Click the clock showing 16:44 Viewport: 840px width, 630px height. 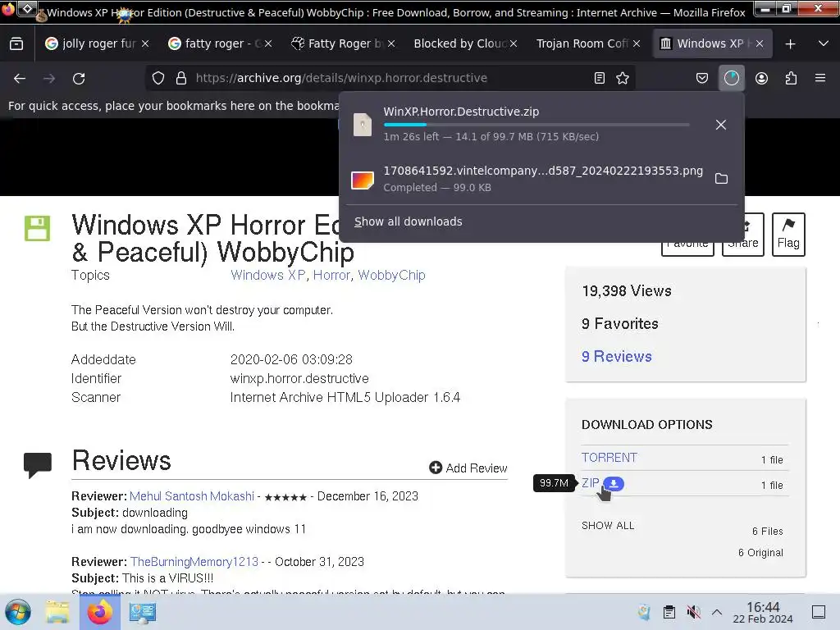coord(763,612)
